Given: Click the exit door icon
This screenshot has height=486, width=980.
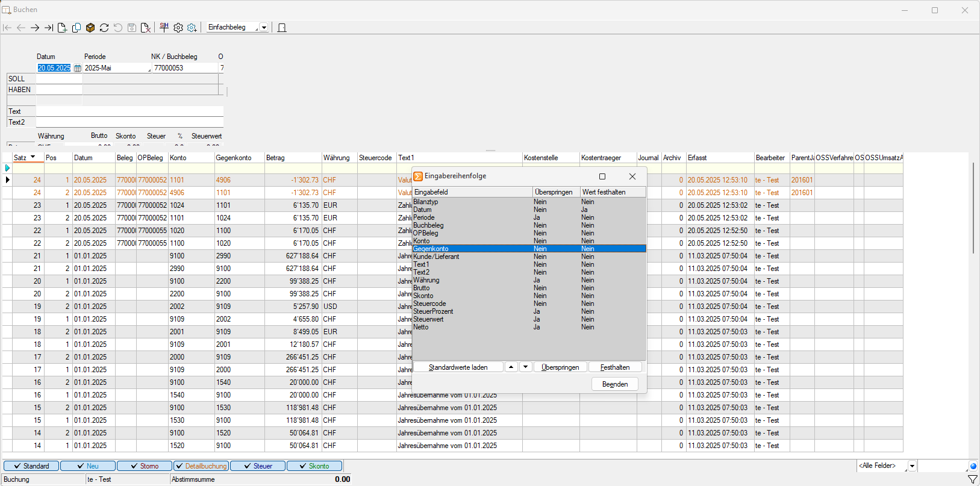Looking at the screenshot, I should click(x=281, y=28).
